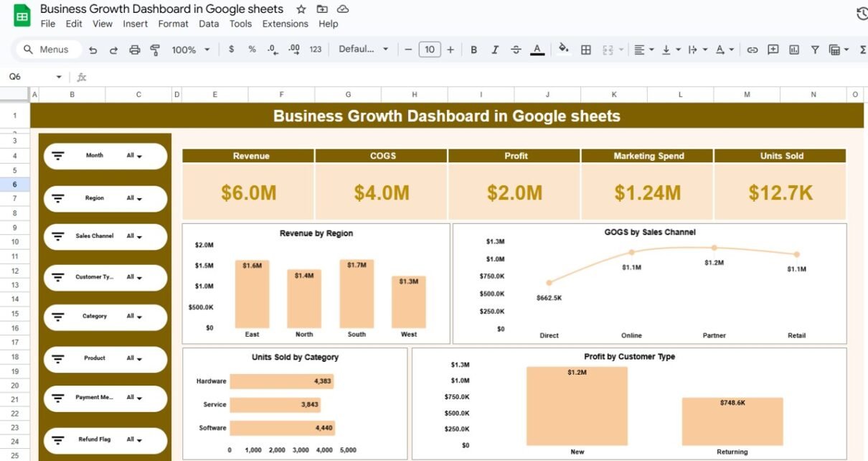868x461 pixels.
Task: Open the Extensions menu
Action: [285, 24]
